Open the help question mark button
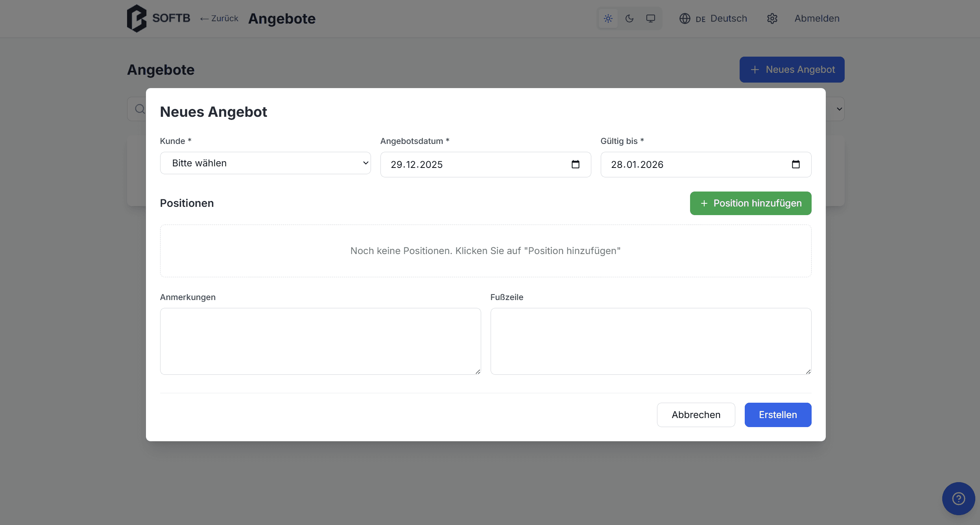 click(x=958, y=498)
